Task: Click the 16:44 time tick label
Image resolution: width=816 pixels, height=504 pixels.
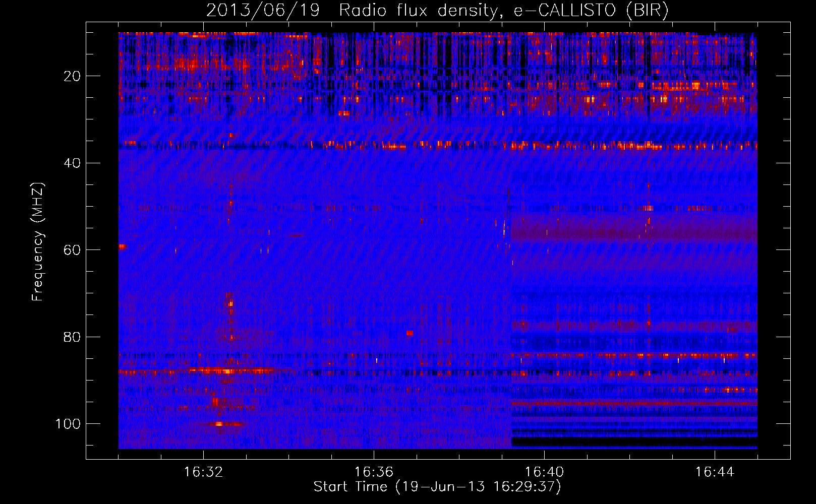Action: [715, 472]
